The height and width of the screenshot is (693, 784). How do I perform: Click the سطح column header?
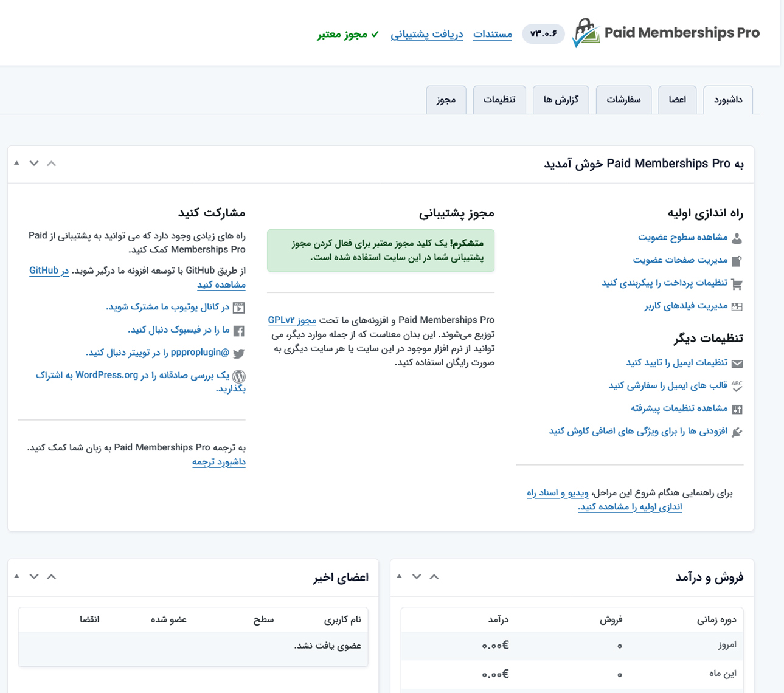click(263, 619)
